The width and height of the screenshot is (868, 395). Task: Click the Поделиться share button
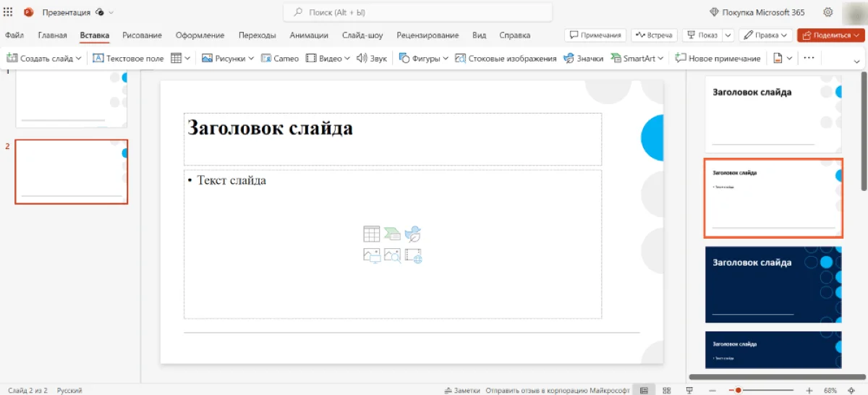click(832, 35)
